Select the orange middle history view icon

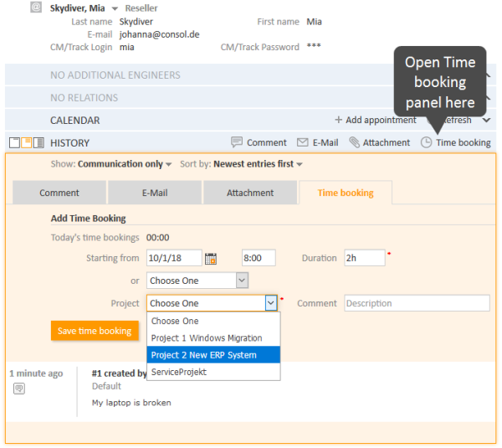[27, 142]
